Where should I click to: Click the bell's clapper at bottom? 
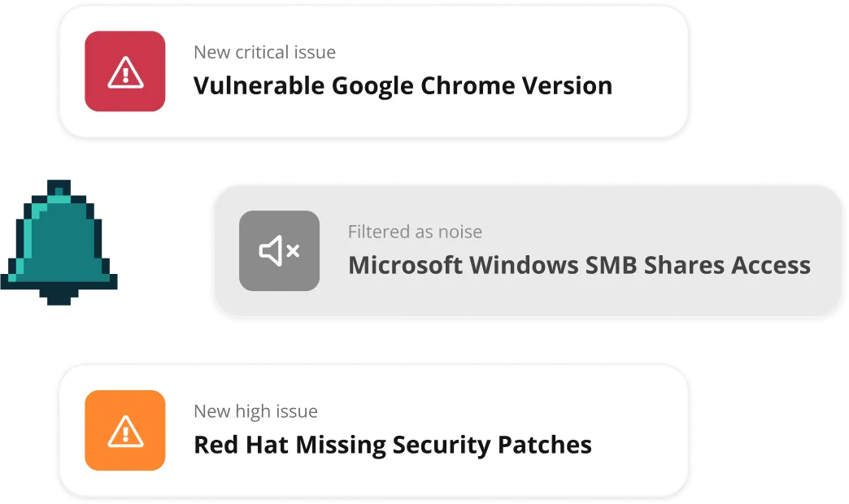[x=59, y=298]
